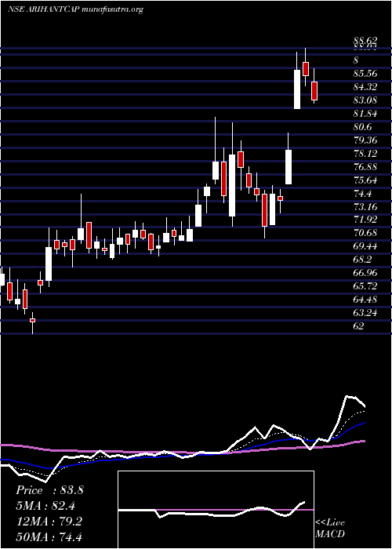The image size is (392, 549).
Task: Select the 71.92 axis value
Action: coord(365,220)
